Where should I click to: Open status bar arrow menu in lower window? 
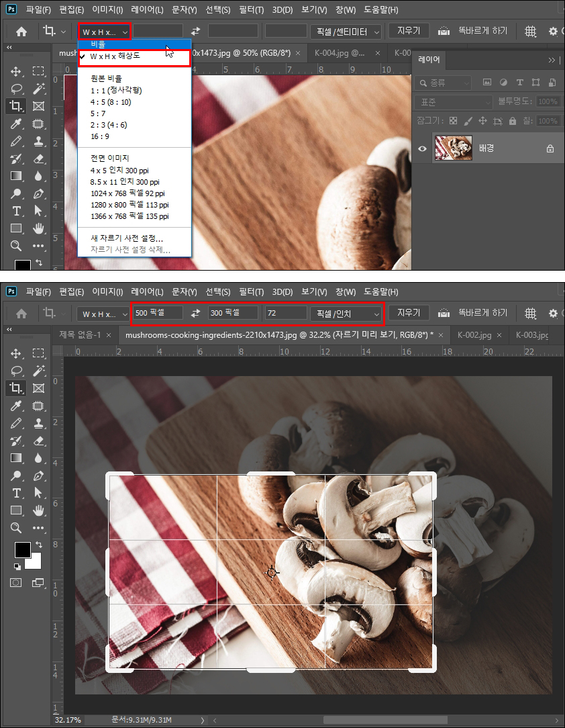coord(202,720)
